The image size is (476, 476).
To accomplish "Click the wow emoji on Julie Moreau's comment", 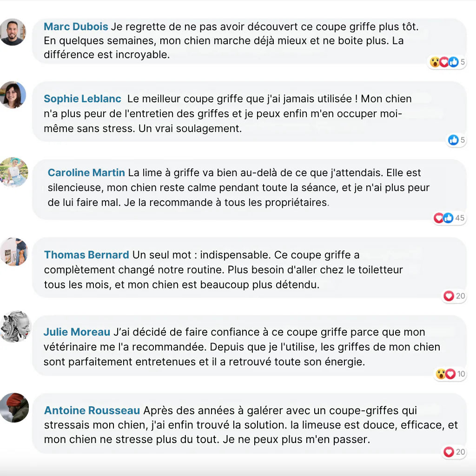I will tap(441, 374).
